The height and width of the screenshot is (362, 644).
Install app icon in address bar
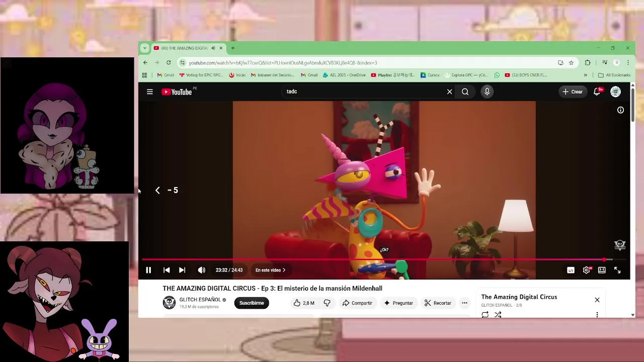(x=560, y=63)
